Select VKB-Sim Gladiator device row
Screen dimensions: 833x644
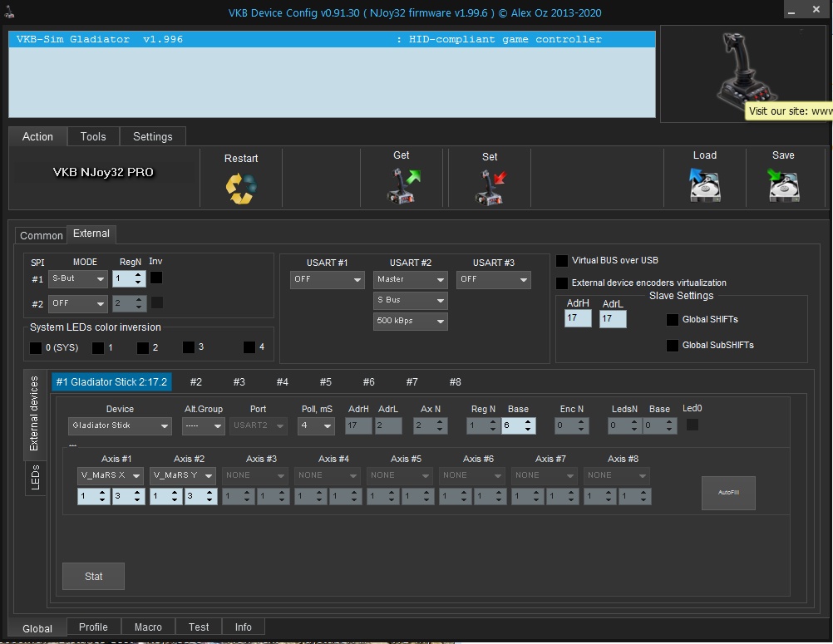tap(332, 39)
